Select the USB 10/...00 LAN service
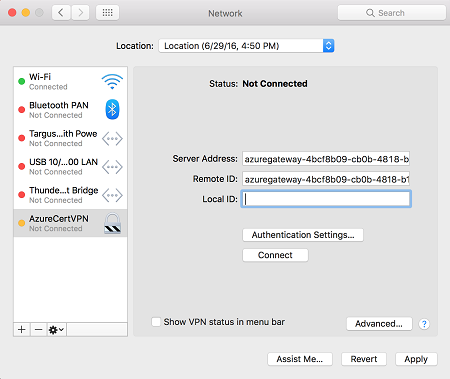This screenshot has height=379, width=450. tap(70, 166)
